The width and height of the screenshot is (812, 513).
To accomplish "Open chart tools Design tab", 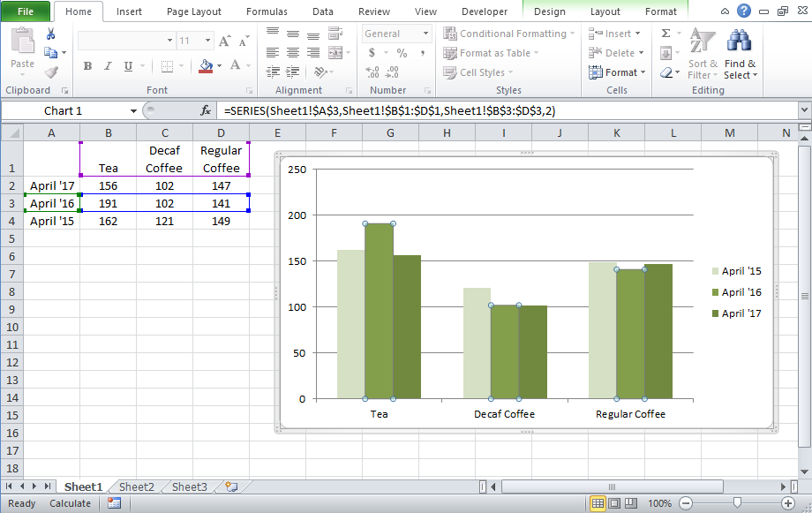I will [x=550, y=11].
